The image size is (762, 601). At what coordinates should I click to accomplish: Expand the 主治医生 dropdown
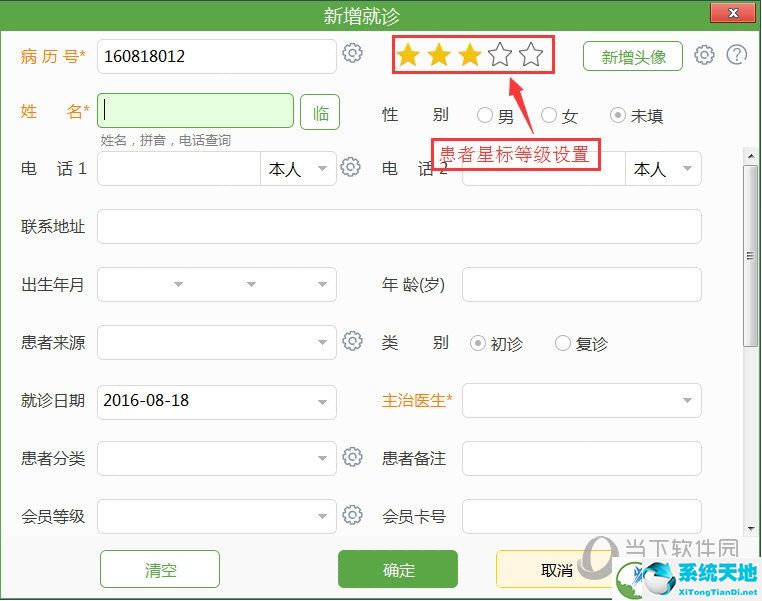click(x=687, y=400)
